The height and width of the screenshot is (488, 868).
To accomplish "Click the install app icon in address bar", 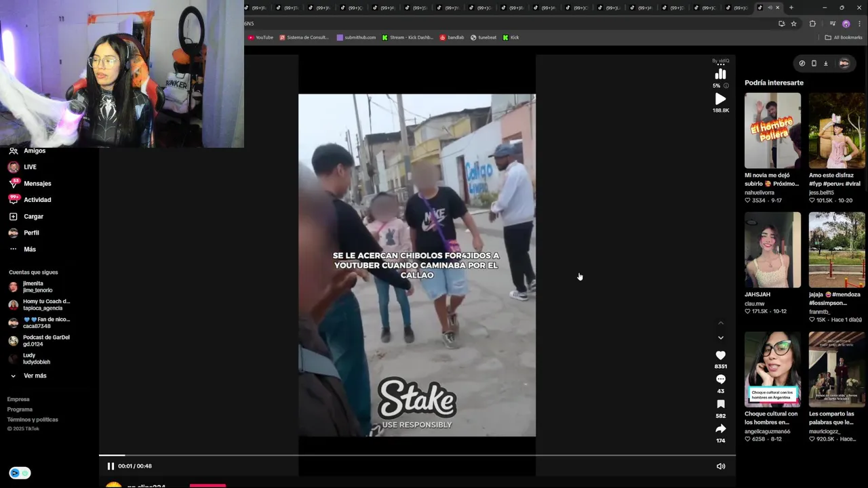I will click(x=782, y=24).
